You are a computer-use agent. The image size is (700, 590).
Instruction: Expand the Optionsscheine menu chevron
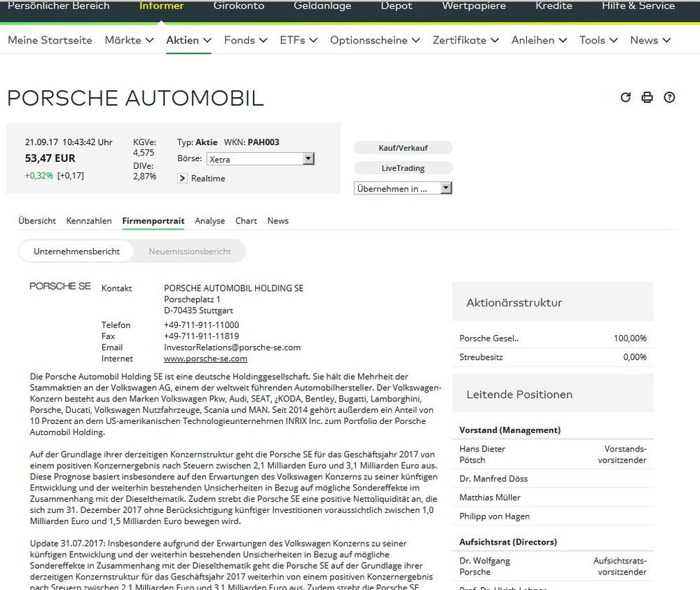374,40
